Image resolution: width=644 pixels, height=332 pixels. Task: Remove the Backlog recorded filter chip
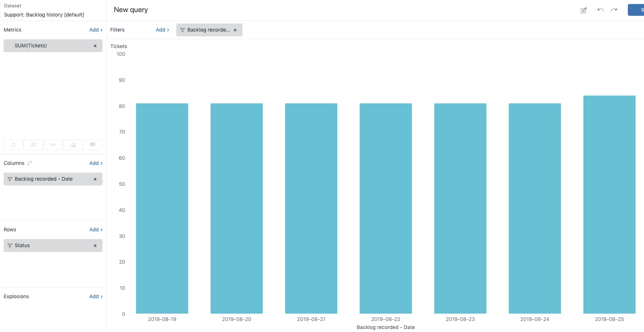(235, 30)
